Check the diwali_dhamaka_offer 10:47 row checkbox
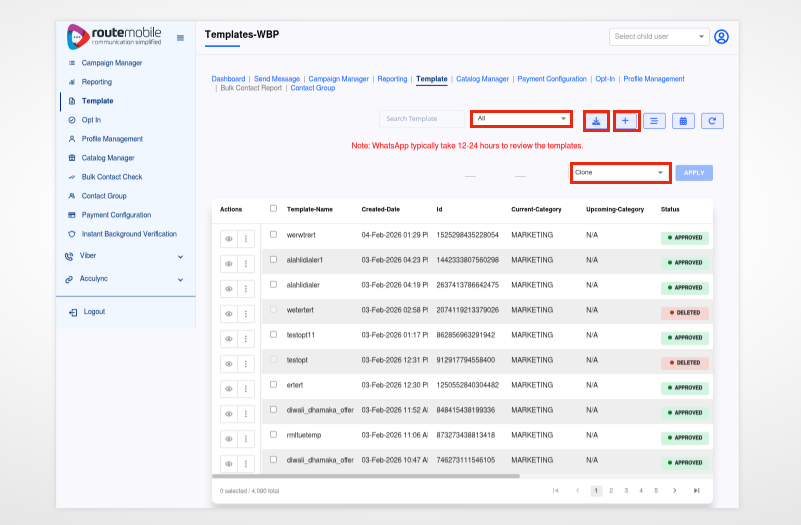 coord(273,460)
